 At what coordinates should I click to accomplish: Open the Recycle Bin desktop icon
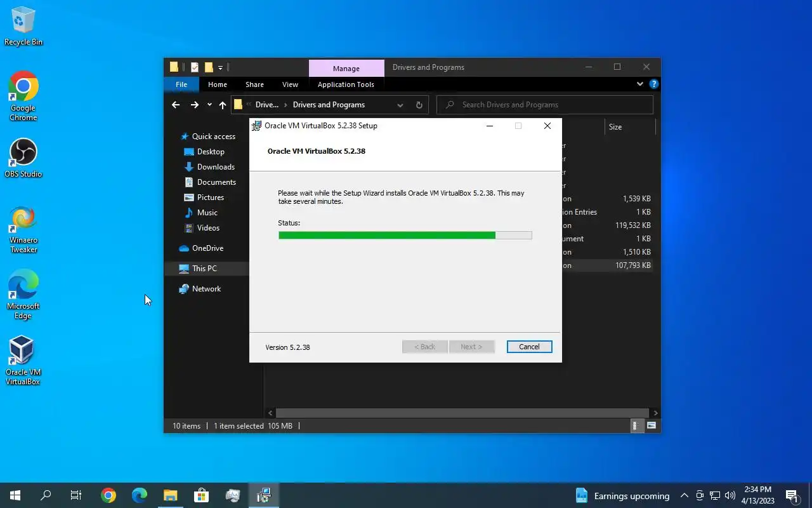click(x=23, y=27)
